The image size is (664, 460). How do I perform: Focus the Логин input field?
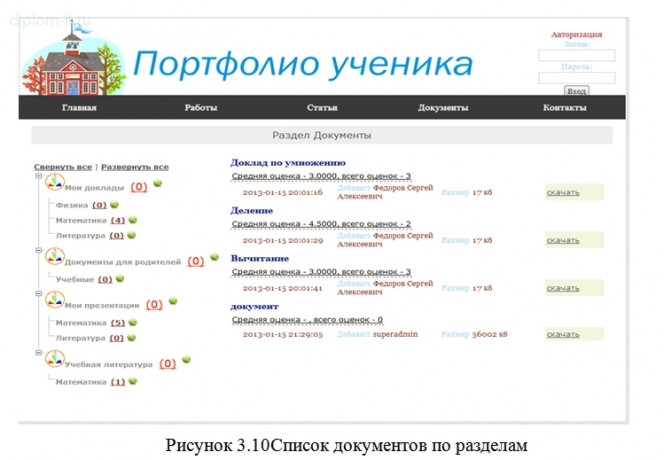click(x=577, y=55)
